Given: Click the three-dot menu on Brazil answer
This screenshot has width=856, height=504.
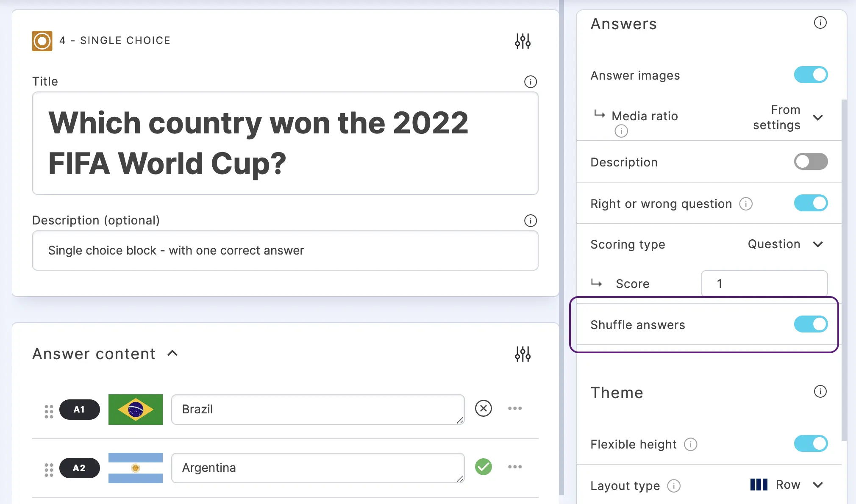Looking at the screenshot, I should (514, 409).
